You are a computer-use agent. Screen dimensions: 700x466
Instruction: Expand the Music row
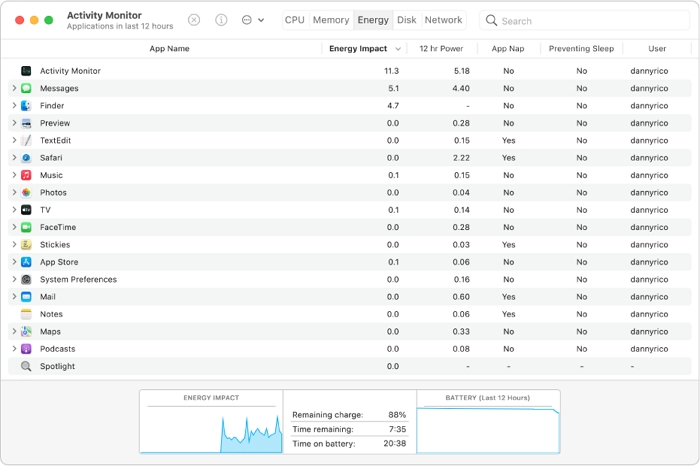[x=14, y=175]
